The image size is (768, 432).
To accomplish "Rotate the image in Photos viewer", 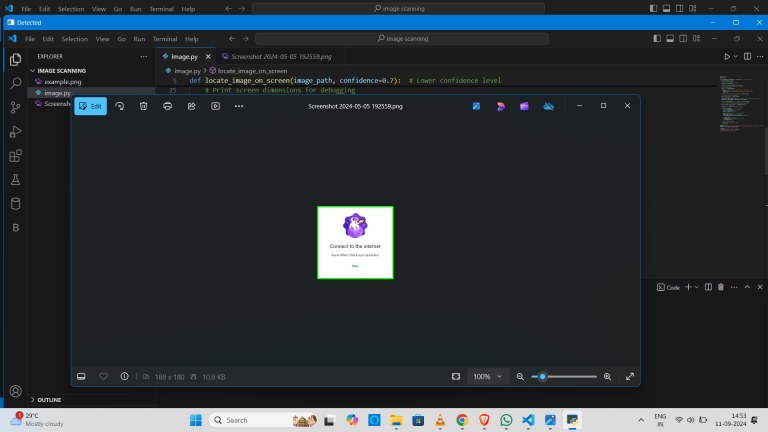I will [x=120, y=106].
